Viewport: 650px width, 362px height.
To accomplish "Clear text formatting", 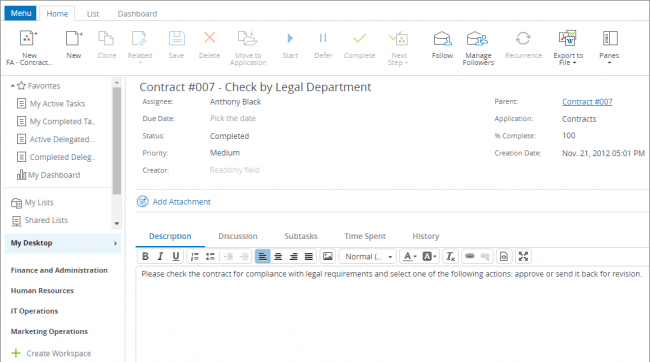I will pyautogui.click(x=450, y=257).
